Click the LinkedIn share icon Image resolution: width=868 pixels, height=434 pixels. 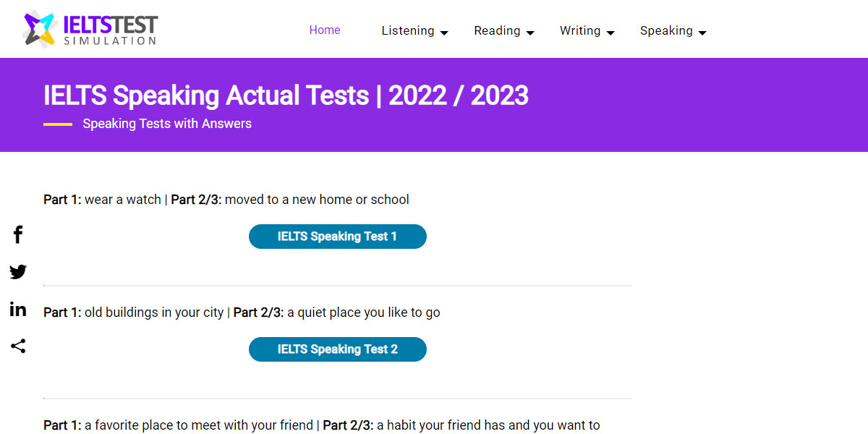pyautogui.click(x=17, y=309)
